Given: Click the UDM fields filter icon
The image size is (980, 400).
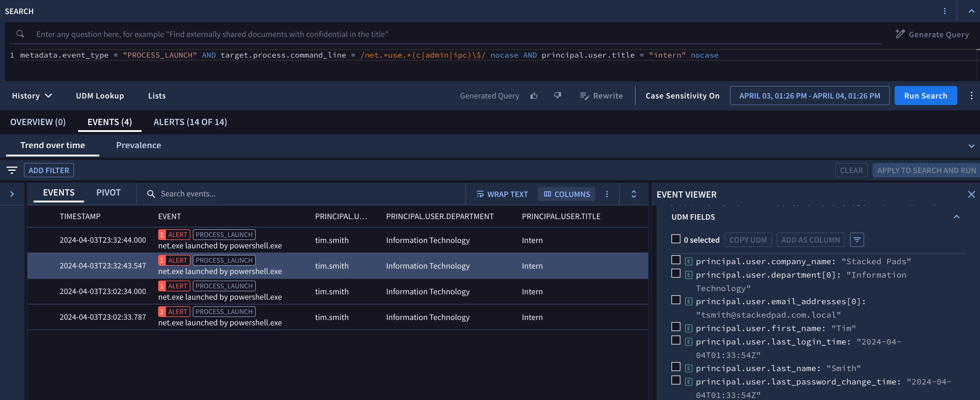Looking at the screenshot, I should coord(857,240).
